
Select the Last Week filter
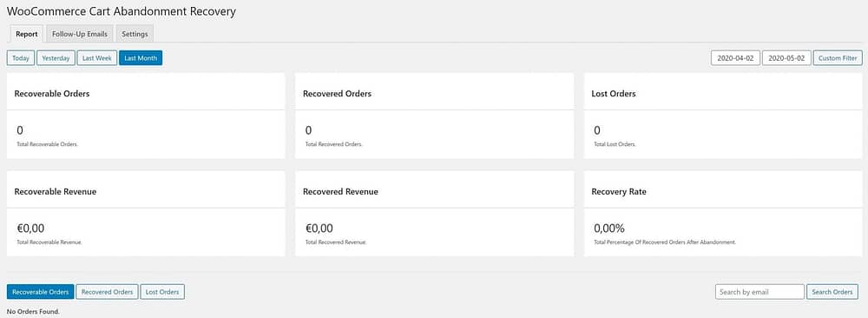97,58
